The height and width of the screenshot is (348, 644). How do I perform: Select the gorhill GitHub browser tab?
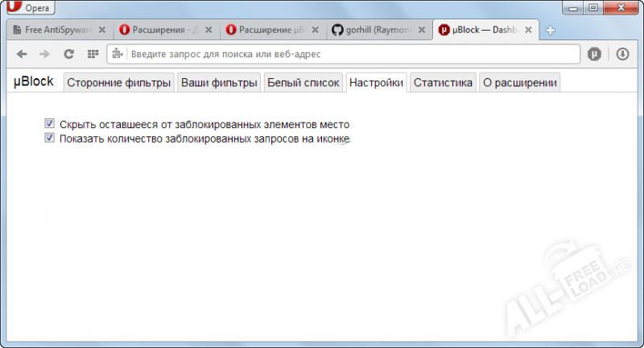click(x=374, y=31)
